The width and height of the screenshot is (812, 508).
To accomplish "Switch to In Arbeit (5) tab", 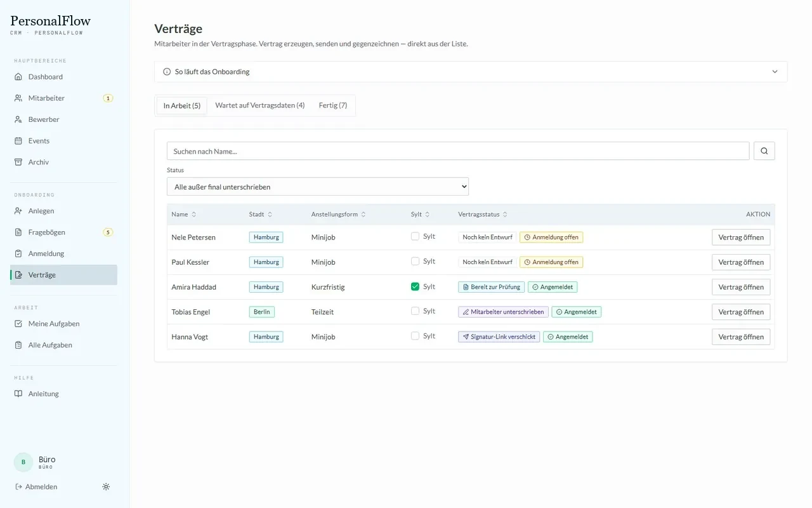I will (x=182, y=105).
